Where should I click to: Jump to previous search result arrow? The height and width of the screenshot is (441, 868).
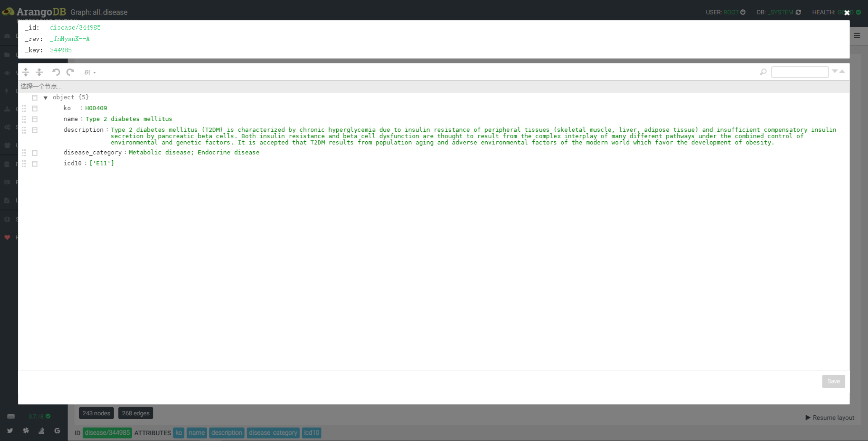point(842,71)
